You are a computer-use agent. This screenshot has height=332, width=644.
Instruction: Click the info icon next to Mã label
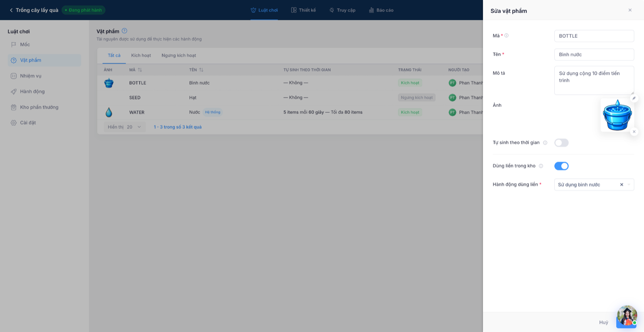click(506, 36)
